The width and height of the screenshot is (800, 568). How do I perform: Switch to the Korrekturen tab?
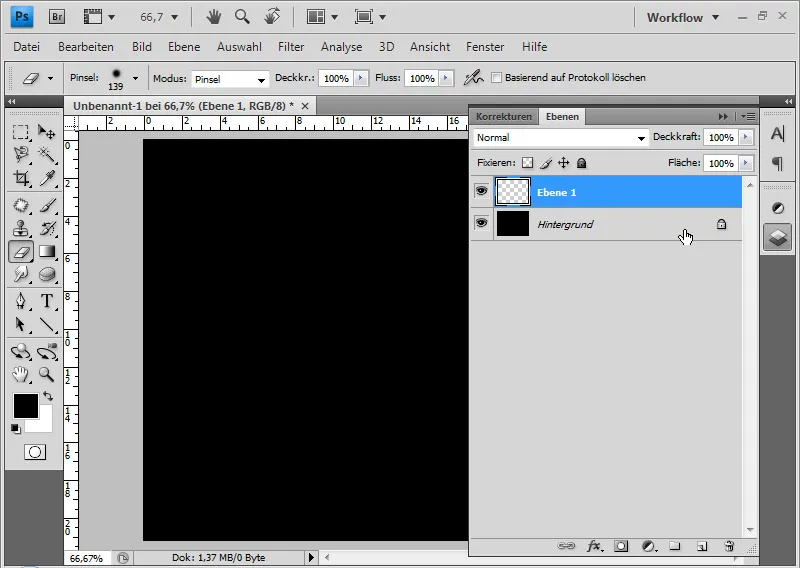[x=504, y=116]
